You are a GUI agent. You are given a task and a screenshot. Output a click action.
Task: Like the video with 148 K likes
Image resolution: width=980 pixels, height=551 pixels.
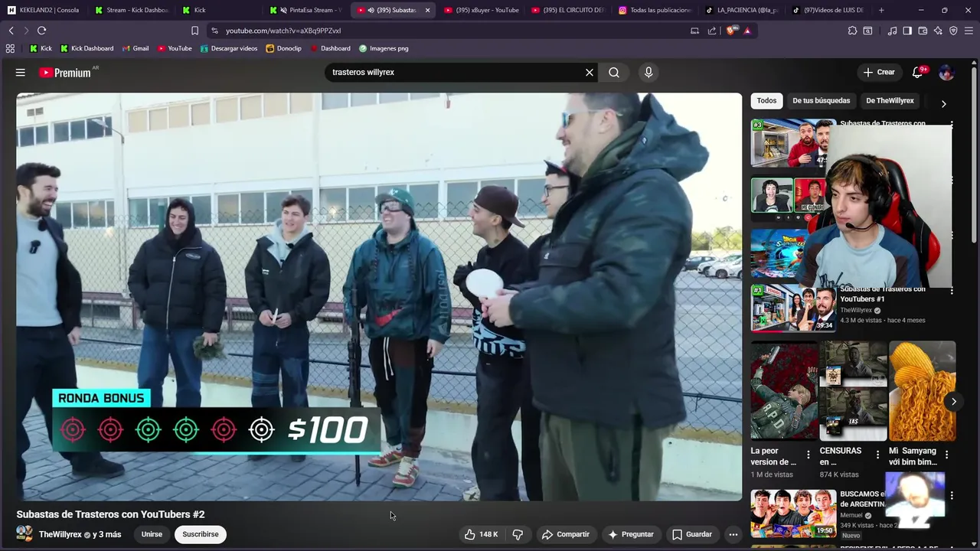481,534
